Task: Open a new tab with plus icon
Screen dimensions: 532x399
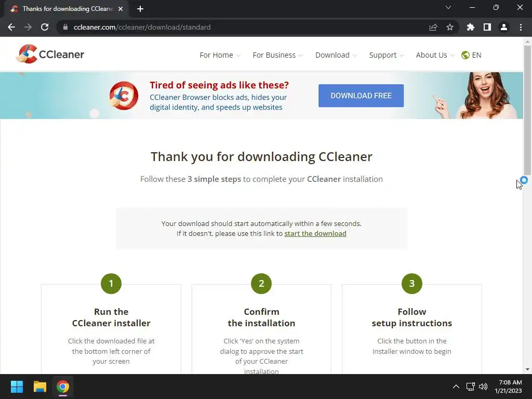Action: pos(140,9)
